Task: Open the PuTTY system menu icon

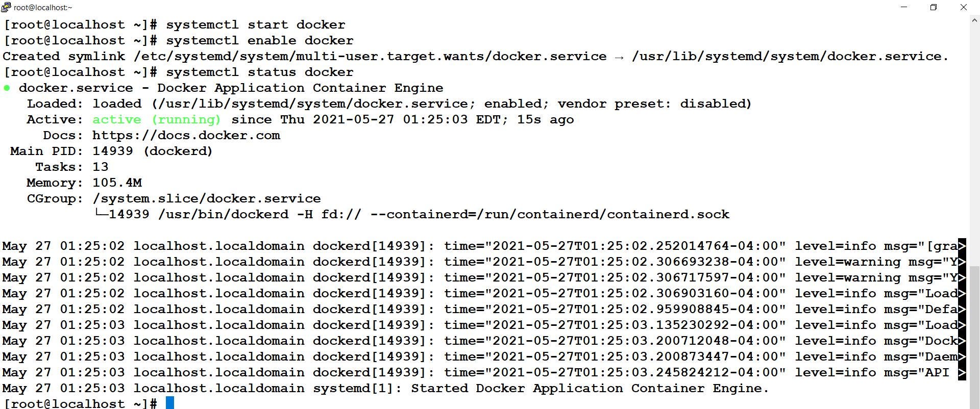Action: (x=6, y=7)
